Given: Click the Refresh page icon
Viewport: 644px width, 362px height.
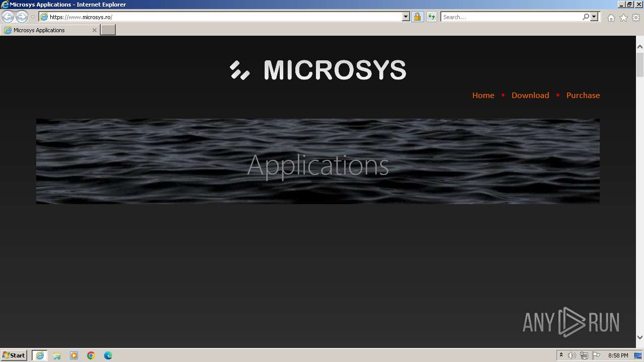Looking at the screenshot, I should (431, 17).
